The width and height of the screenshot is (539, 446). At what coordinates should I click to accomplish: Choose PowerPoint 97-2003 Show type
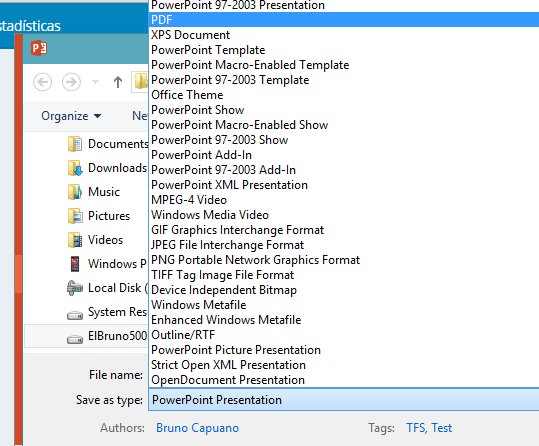tap(344, 140)
